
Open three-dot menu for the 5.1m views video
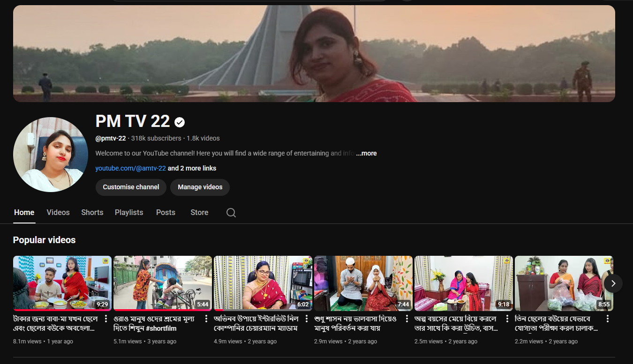pyautogui.click(x=206, y=319)
